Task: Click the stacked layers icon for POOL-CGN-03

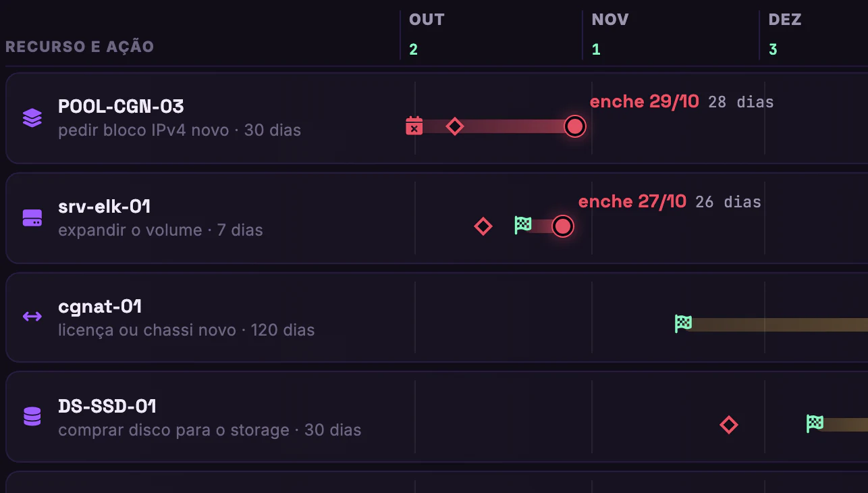Action: coord(32,118)
